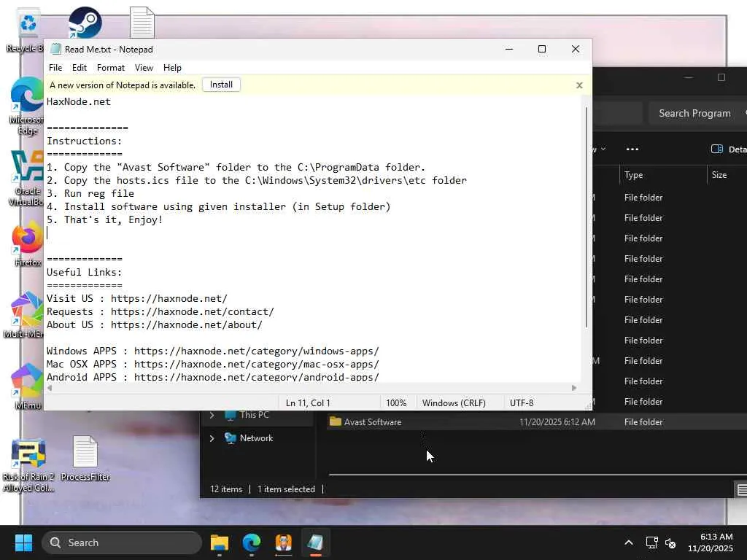Open the network status tray icon
747x560 pixels.
click(651, 542)
